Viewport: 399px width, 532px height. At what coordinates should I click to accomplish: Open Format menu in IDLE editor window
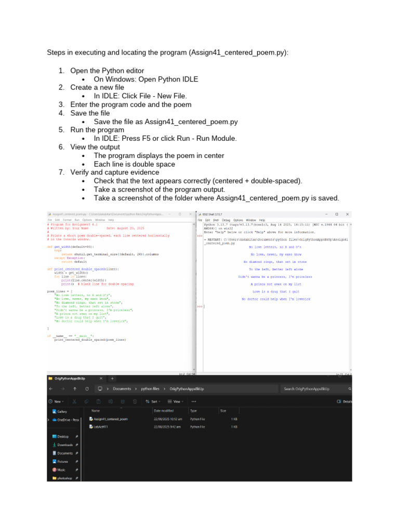click(67, 220)
